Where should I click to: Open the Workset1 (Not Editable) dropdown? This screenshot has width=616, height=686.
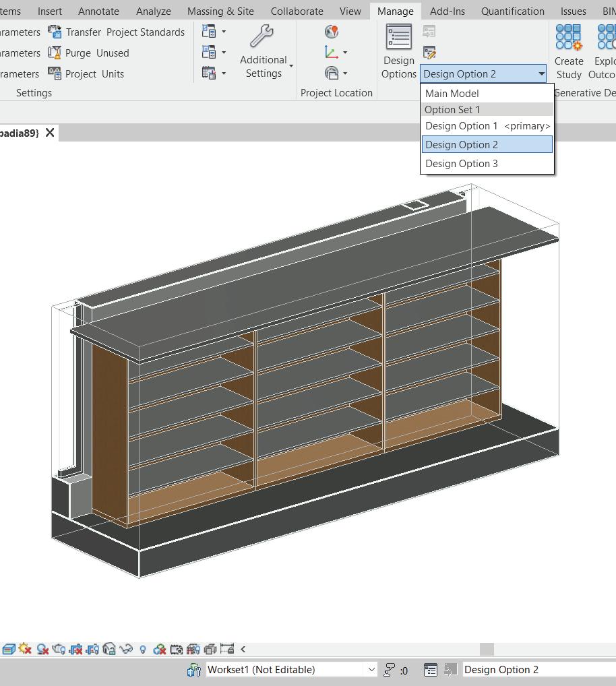pos(371,670)
